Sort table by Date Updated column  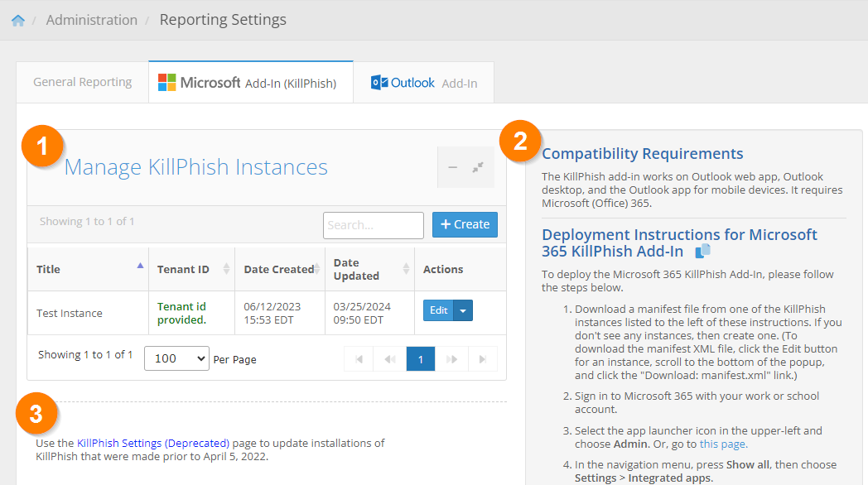pyautogui.click(x=369, y=269)
